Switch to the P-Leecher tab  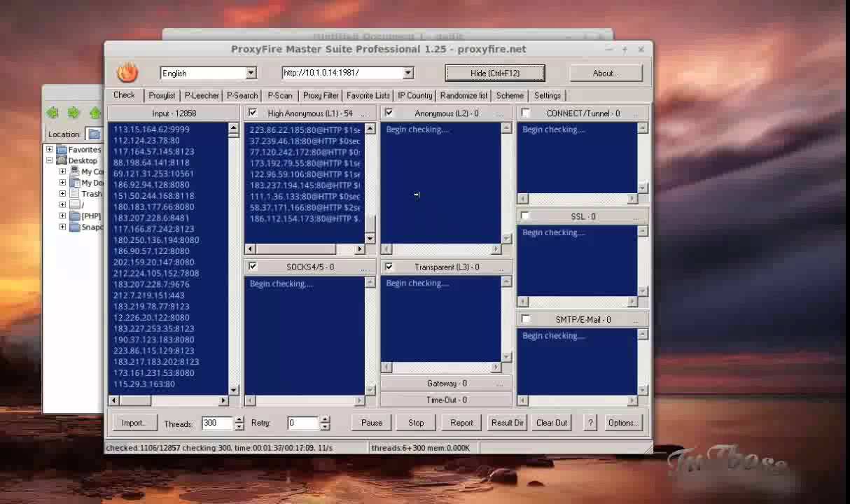tap(202, 95)
